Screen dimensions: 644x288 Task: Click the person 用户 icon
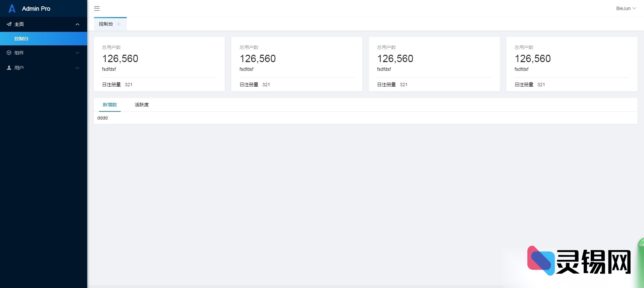tap(9, 68)
